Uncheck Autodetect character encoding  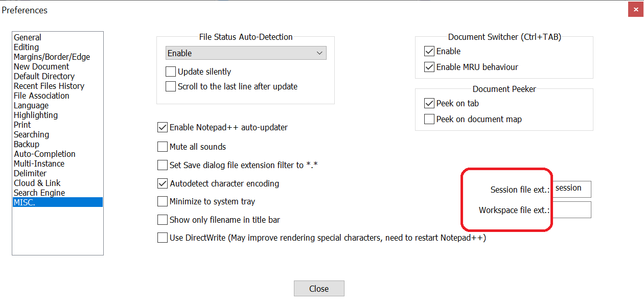pos(163,183)
